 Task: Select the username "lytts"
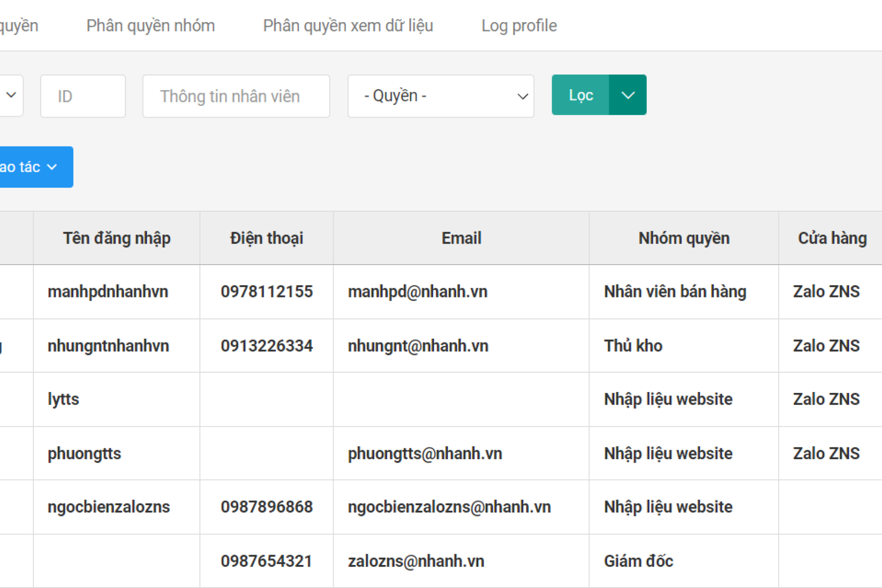pyautogui.click(x=63, y=399)
